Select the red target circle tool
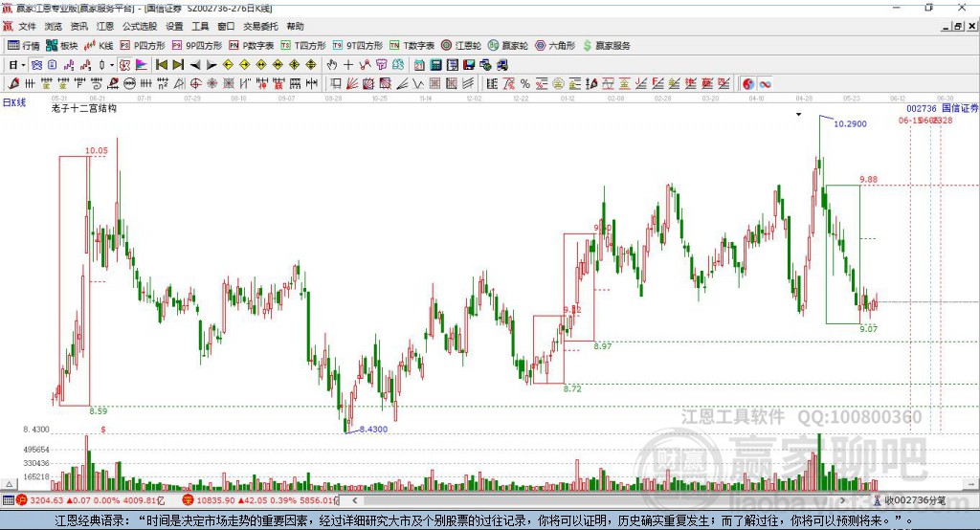980x530 pixels. (195, 84)
